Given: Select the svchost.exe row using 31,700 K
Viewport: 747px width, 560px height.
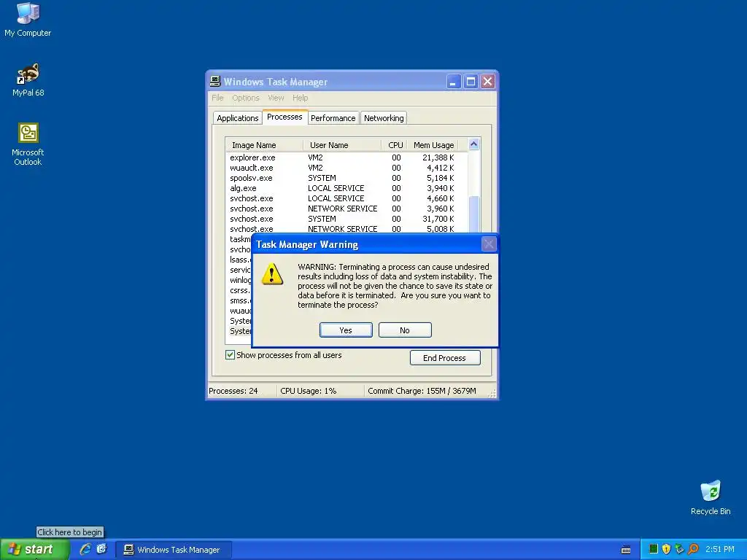Looking at the screenshot, I should pos(342,219).
